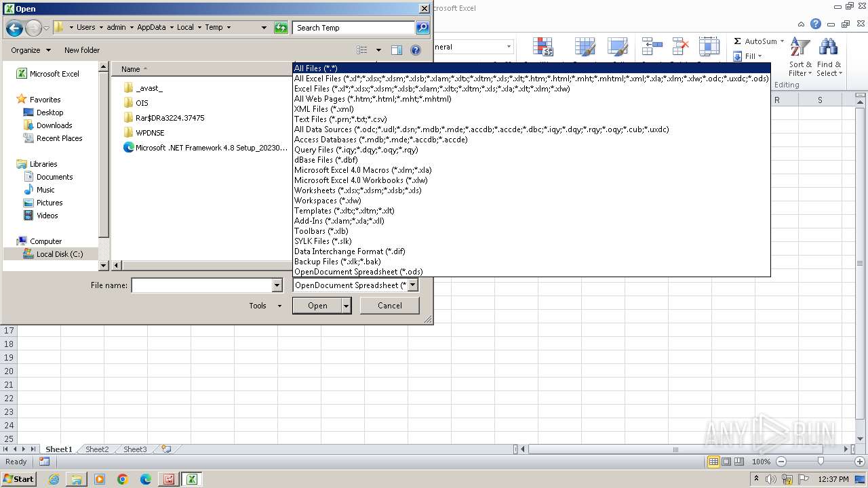Image resolution: width=868 pixels, height=488 pixels.
Task: Open the Organize dropdown menu
Action: pos(31,50)
